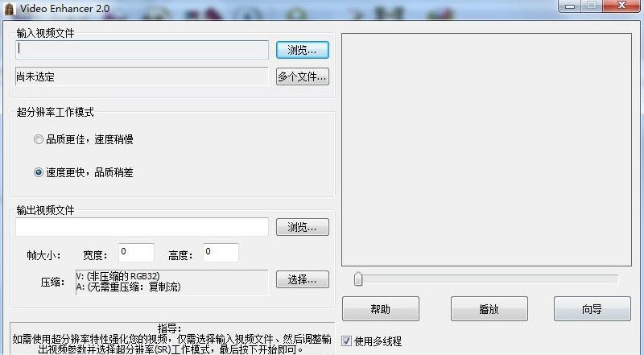Click the output video file path field
This screenshot has width=644, height=355.
(142, 227)
